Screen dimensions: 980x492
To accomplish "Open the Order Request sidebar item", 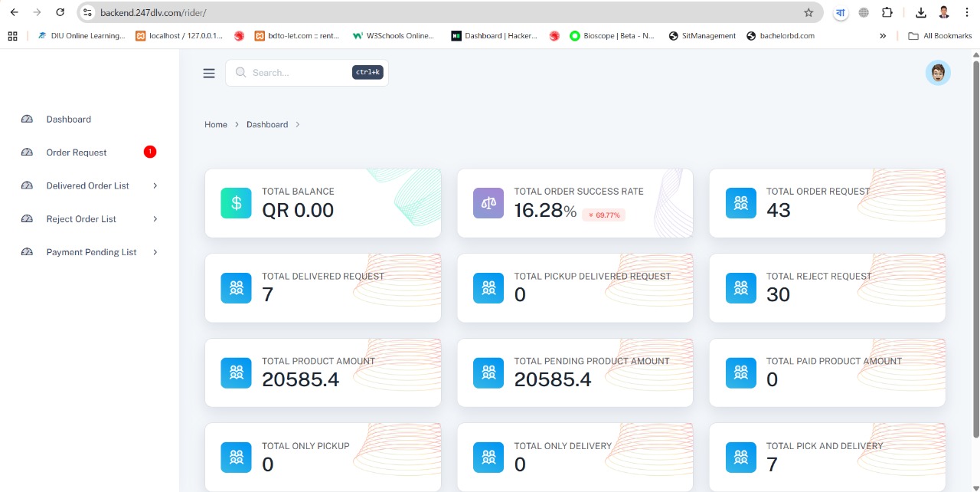I will point(77,152).
